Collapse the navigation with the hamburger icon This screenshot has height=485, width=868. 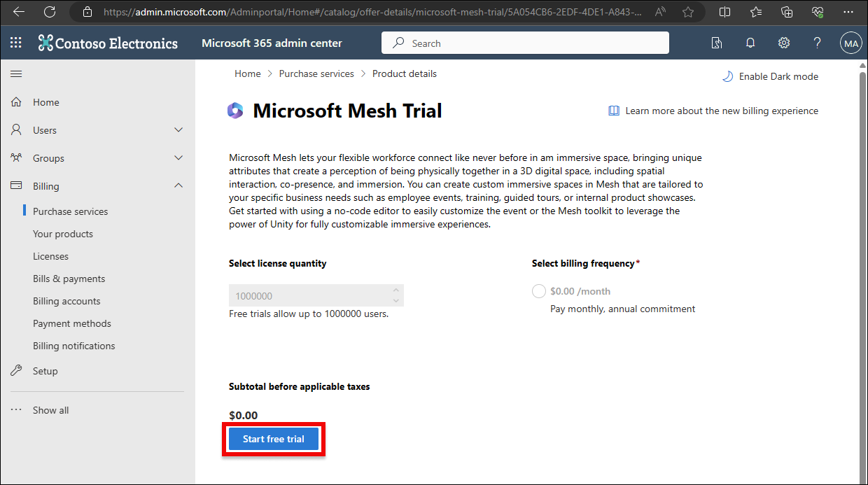coord(16,73)
